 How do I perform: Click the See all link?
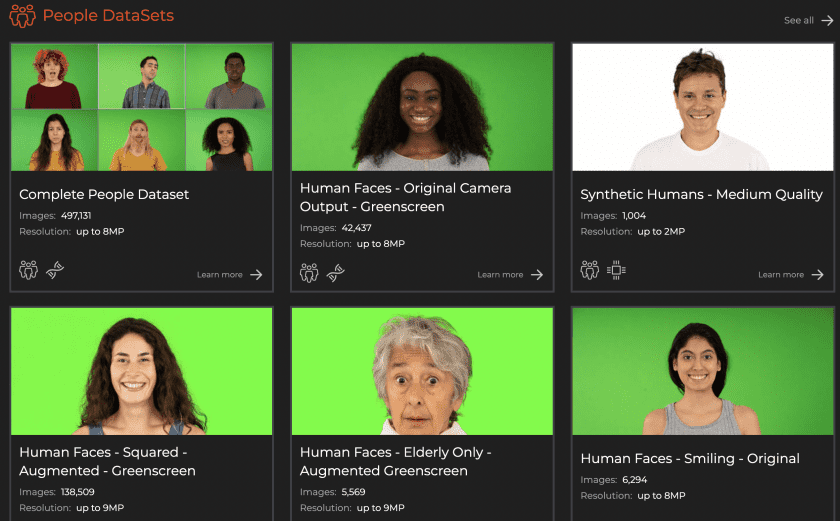click(799, 20)
